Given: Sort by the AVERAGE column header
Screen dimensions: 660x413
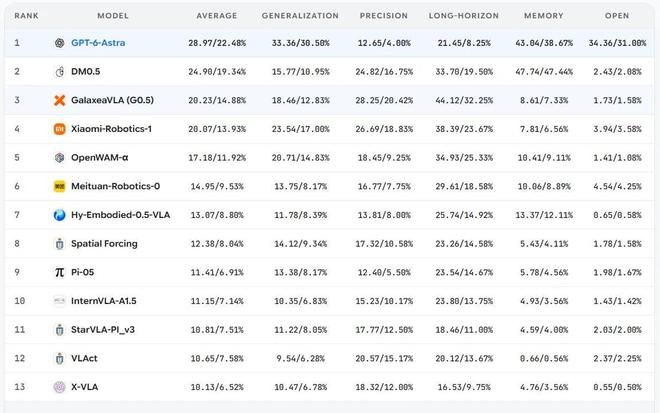Looking at the screenshot, I should point(217,16).
